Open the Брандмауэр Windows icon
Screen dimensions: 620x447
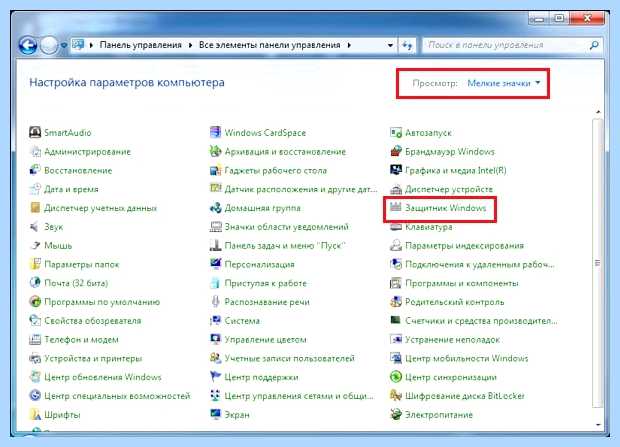coord(396,151)
